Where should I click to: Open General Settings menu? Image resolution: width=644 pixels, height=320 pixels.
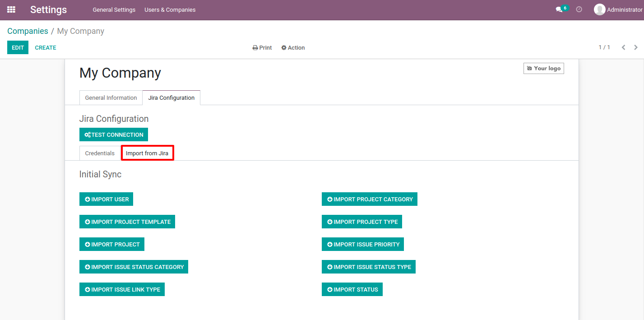tap(114, 9)
